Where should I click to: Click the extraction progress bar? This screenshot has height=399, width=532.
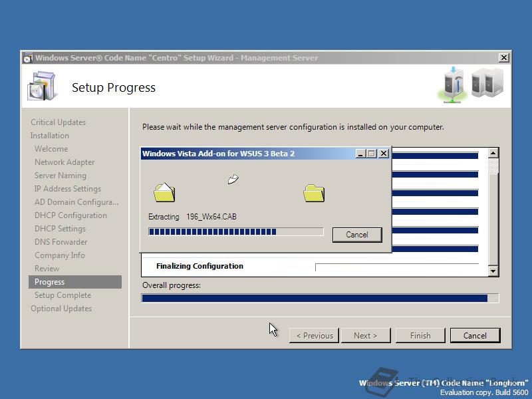coord(236,231)
